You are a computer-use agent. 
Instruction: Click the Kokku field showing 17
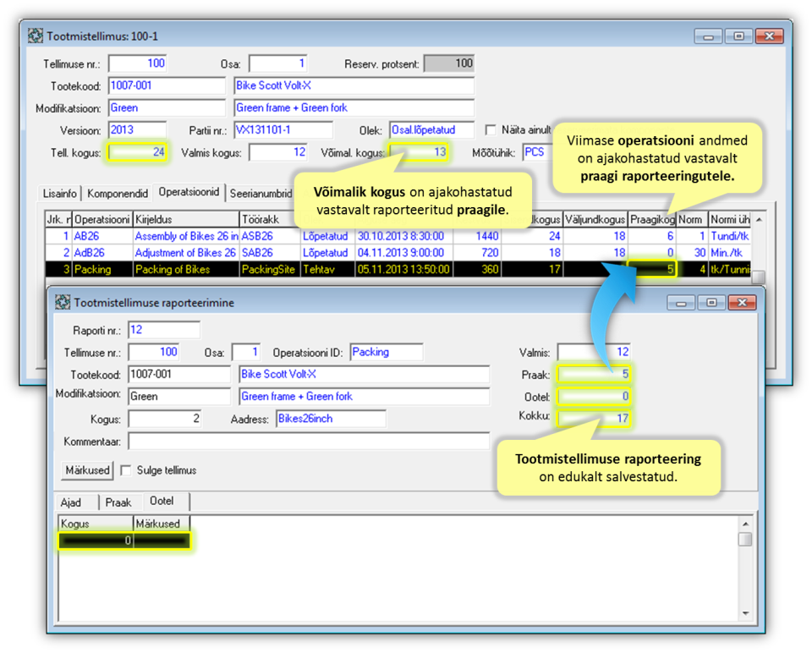click(594, 419)
